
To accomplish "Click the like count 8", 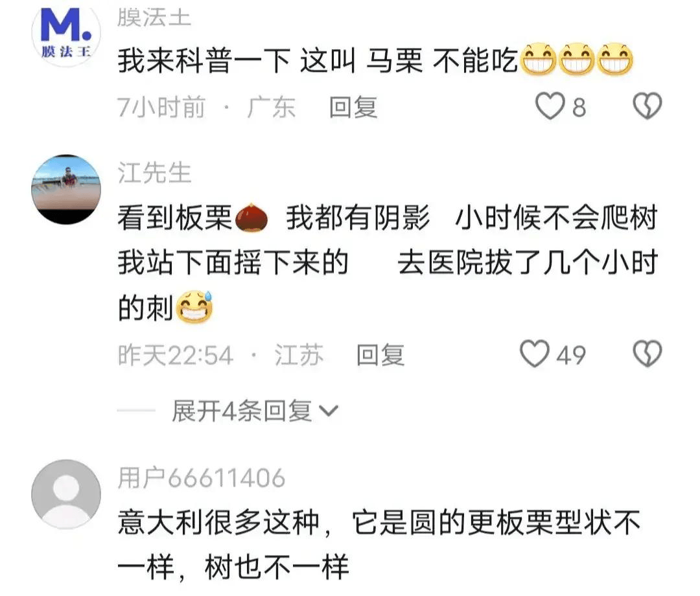I will (x=579, y=108).
